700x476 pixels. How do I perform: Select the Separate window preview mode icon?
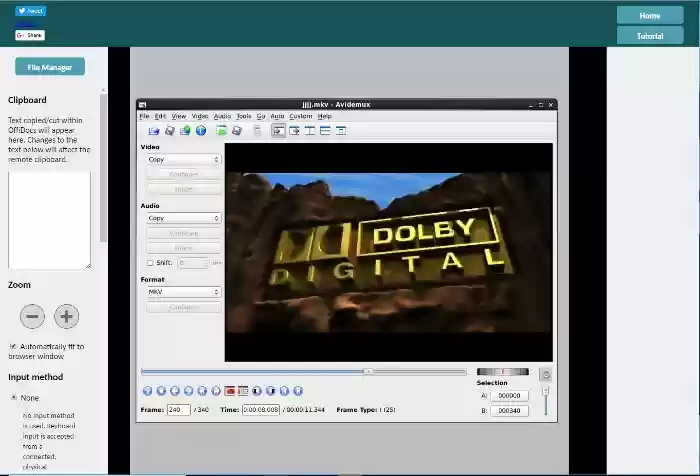(x=341, y=131)
